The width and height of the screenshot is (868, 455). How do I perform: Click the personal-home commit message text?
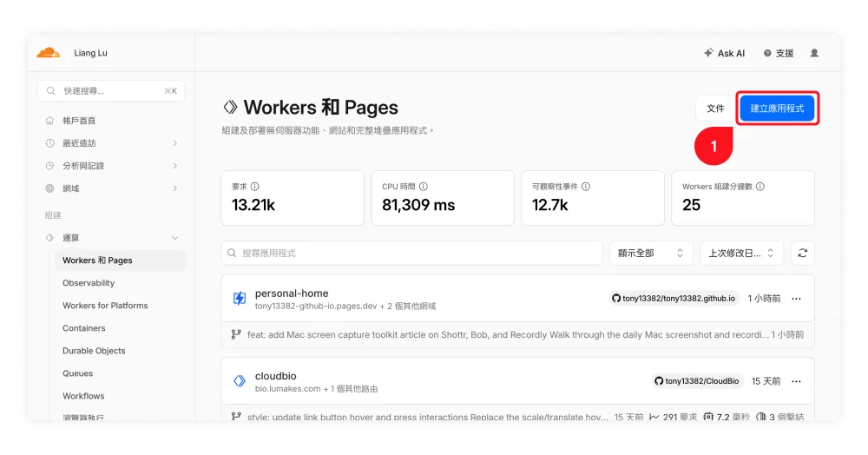[508, 334]
